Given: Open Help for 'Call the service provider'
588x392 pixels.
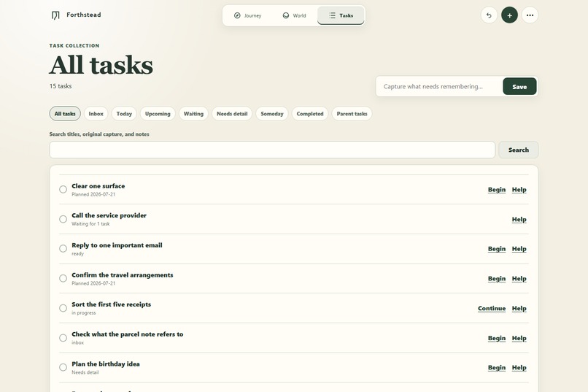Looking at the screenshot, I should point(519,220).
